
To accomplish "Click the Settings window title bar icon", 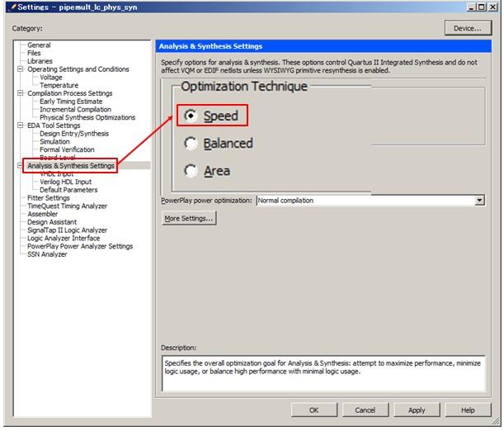I will pyautogui.click(x=12, y=7).
